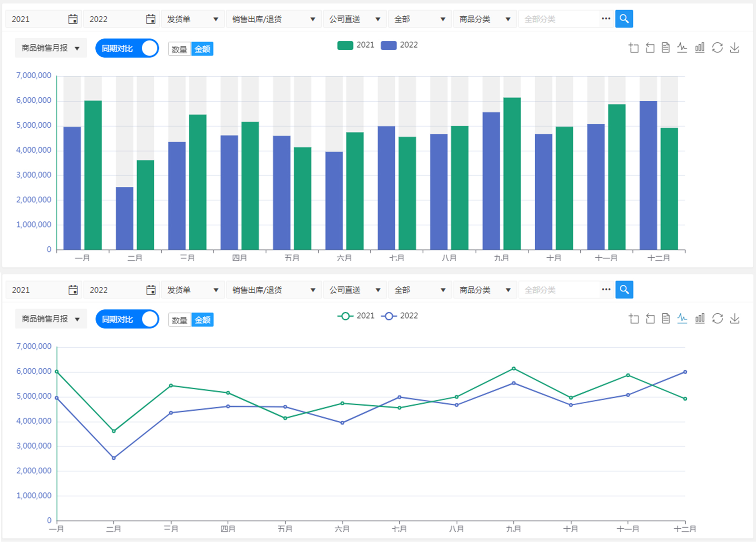Click top search magnifier button

coord(624,19)
